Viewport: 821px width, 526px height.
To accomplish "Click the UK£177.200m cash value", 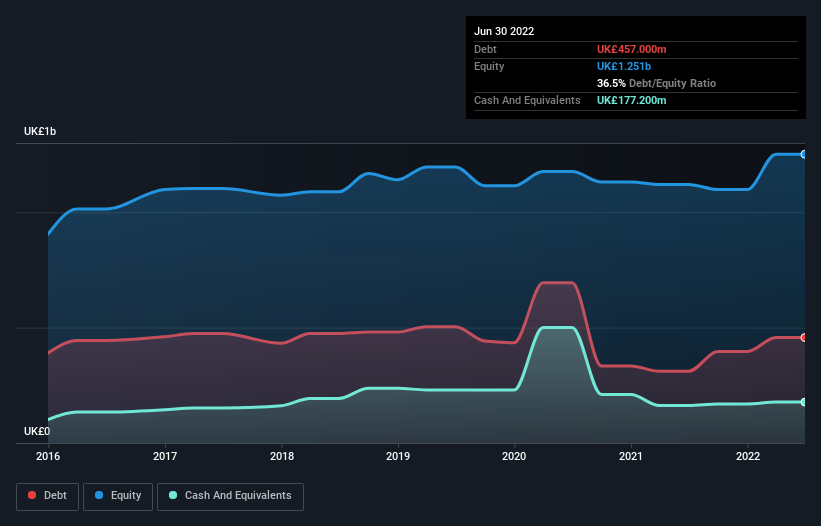I will coord(631,100).
